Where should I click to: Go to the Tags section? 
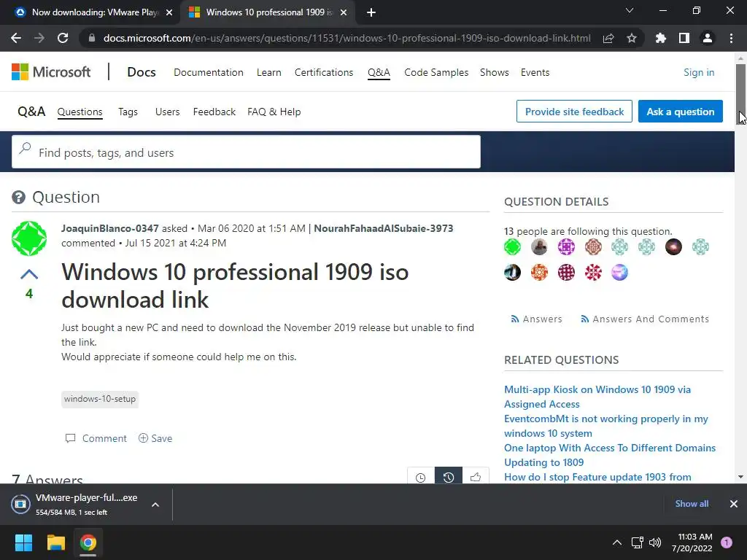(128, 112)
